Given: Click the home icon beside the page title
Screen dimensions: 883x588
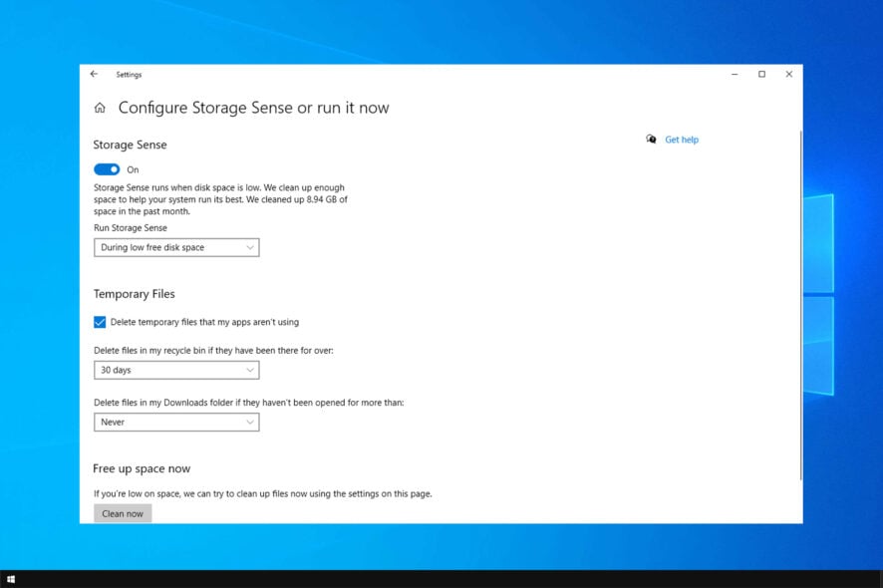Looking at the screenshot, I should click(99, 107).
